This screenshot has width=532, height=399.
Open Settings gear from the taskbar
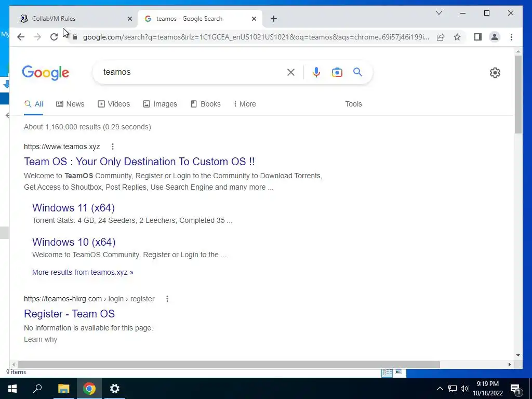point(115,389)
